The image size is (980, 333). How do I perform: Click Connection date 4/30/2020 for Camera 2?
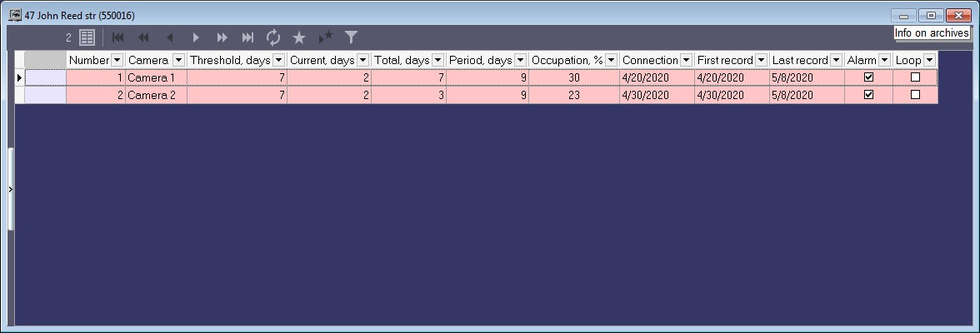[657, 95]
